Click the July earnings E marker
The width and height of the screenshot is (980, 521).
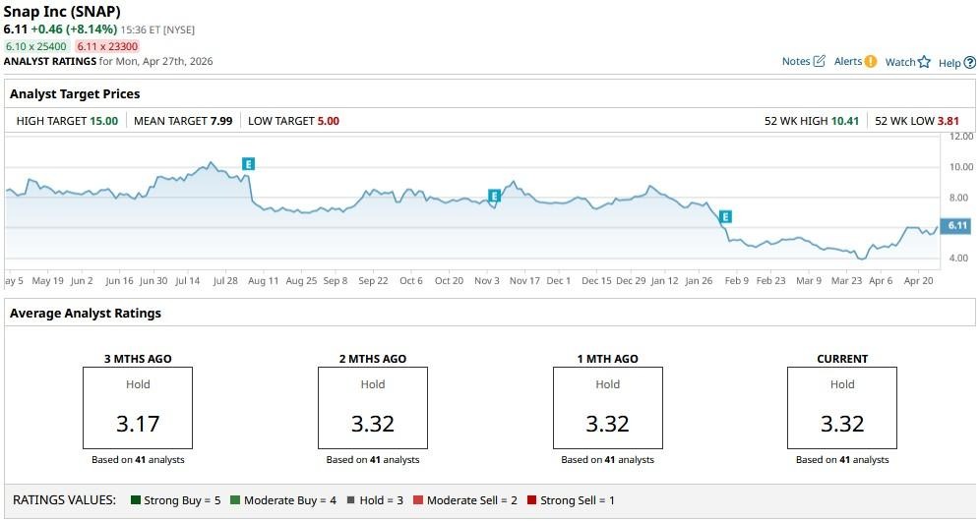(x=248, y=164)
